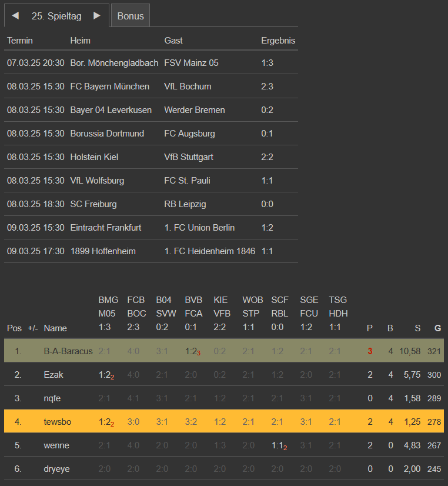
Task: Open player Ezak's profile row
Action: tap(54, 375)
